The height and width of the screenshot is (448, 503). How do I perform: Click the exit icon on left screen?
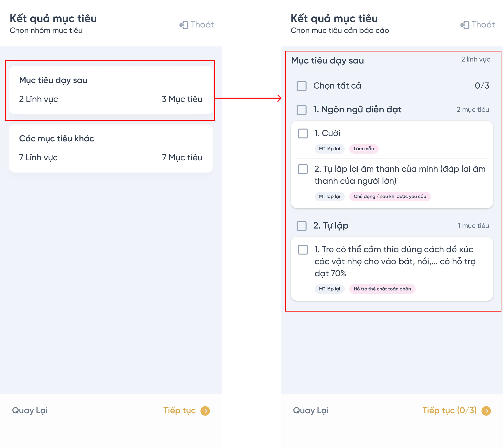click(184, 25)
